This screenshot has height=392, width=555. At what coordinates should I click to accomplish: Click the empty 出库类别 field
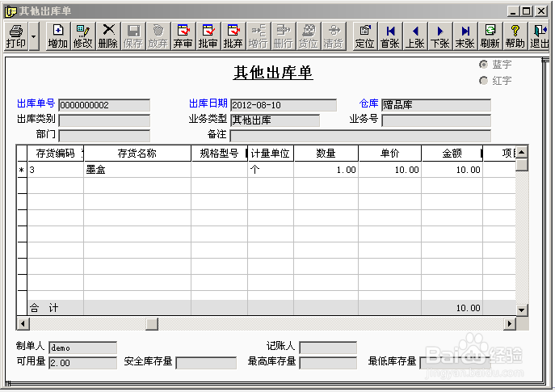pyautogui.click(x=104, y=120)
